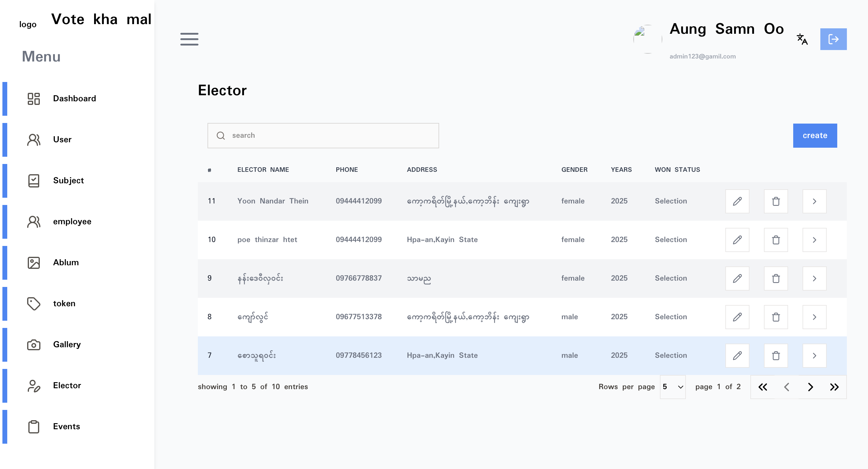
Task: Click trash icon in row 9
Action: click(776, 279)
